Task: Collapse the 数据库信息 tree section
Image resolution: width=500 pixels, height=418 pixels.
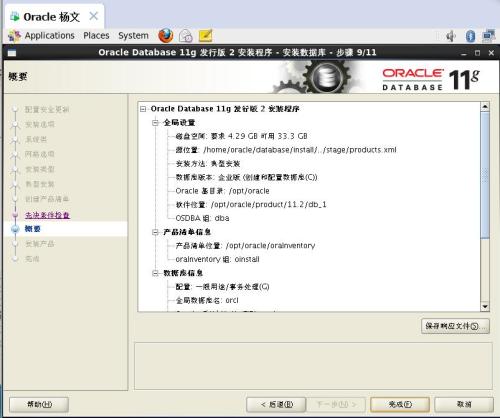Action: pyautogui.click(x=155, y=273)
